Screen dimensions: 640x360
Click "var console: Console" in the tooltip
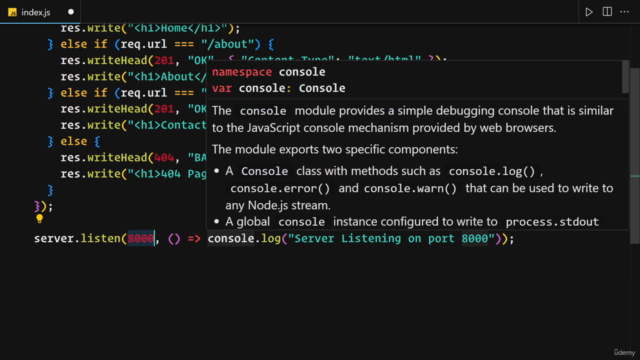point(278,88)
